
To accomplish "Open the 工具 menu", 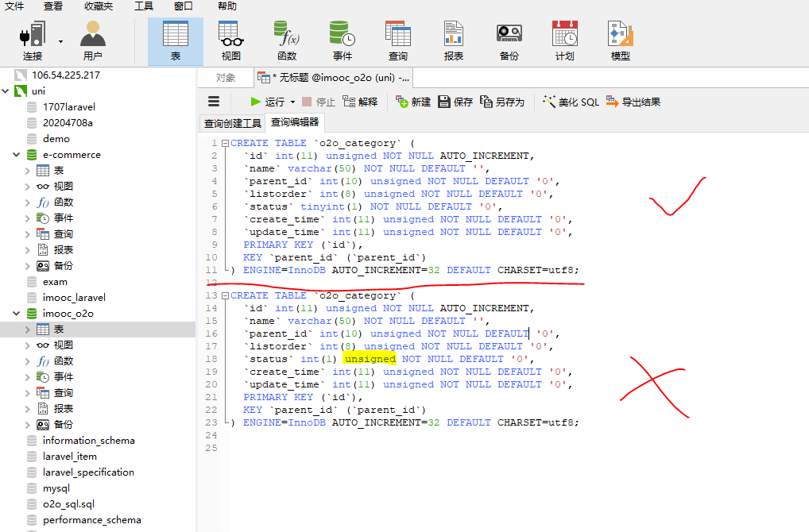I will tap(143, 6).
